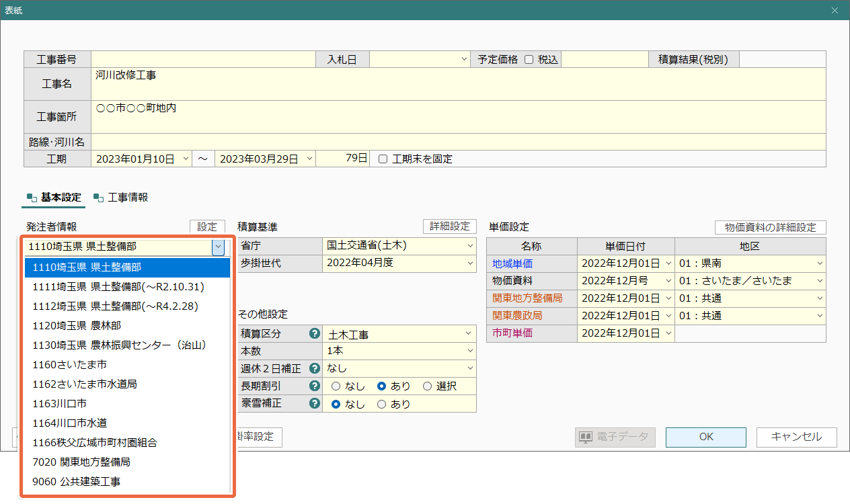Screen dimensions: 850x504
Task: Select 7020 関東地方整備局
Action: click(127, 462)
